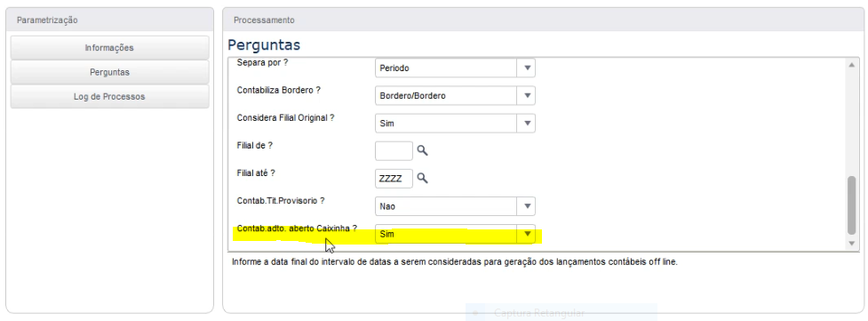This screenshot has width=868, height=321.
Task: Click the Processamento panel title
Action: click(x=264, y=20)
